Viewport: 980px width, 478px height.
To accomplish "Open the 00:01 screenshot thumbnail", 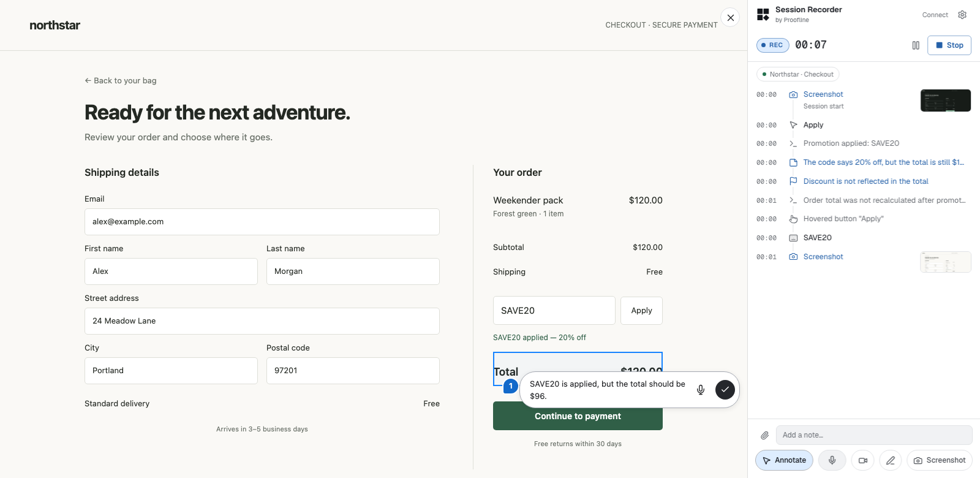I will tap(946, 262).
